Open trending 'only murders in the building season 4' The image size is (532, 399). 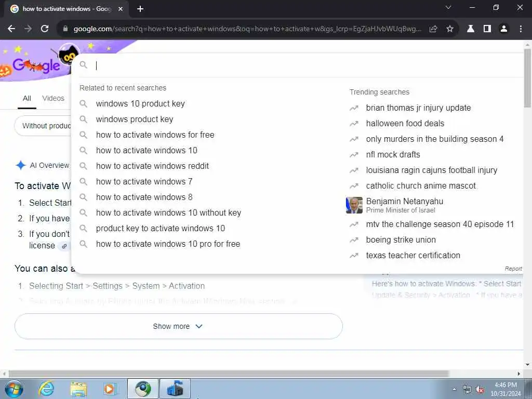(435, 139)
